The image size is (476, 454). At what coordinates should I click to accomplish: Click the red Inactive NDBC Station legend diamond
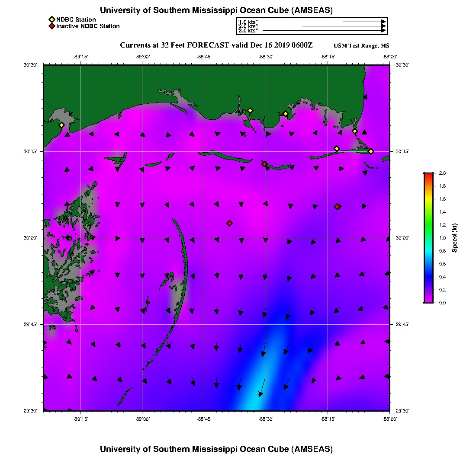point(51,26)
